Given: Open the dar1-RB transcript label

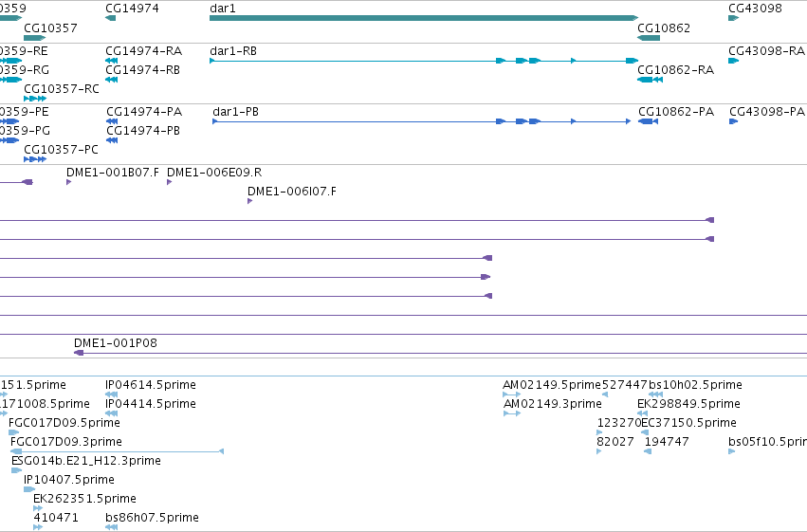Looking at the screenshot, I should [x=233, y=51].
